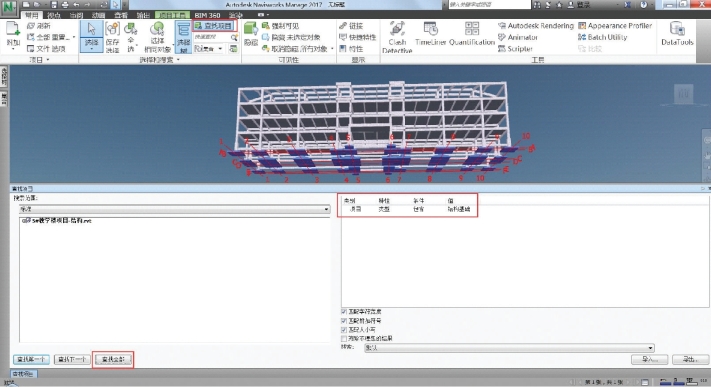This screenshot has width=711, height=387.
Task: Click the Hide (隐藏) cube icon
Action: (x=251, y=34)
